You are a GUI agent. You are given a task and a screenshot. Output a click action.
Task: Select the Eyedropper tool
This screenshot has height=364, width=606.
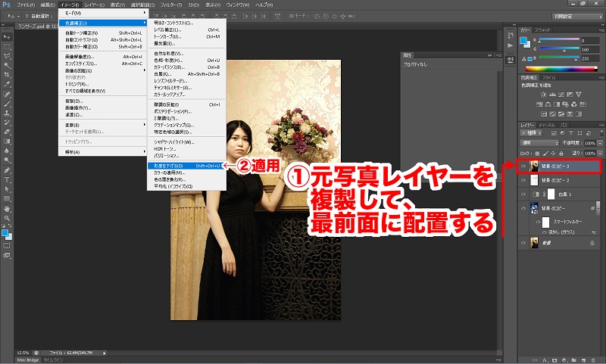coord(7,84)
